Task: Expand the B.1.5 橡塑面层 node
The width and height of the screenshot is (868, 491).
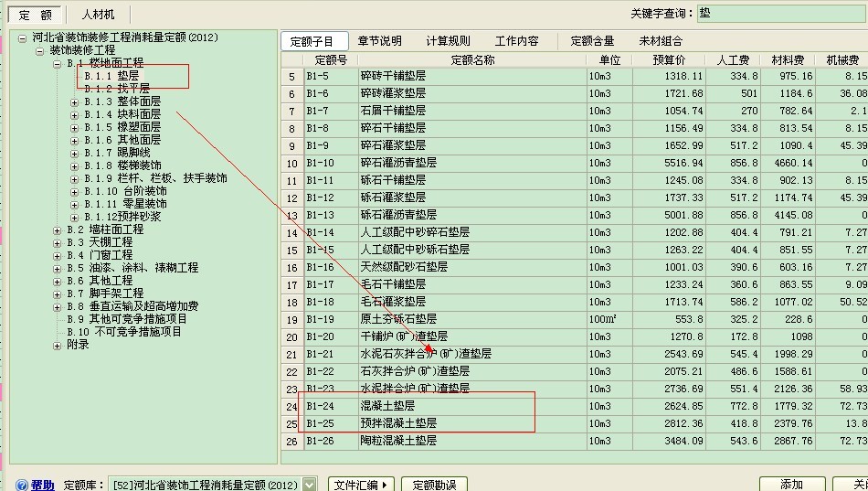Action: coord(74,127)
